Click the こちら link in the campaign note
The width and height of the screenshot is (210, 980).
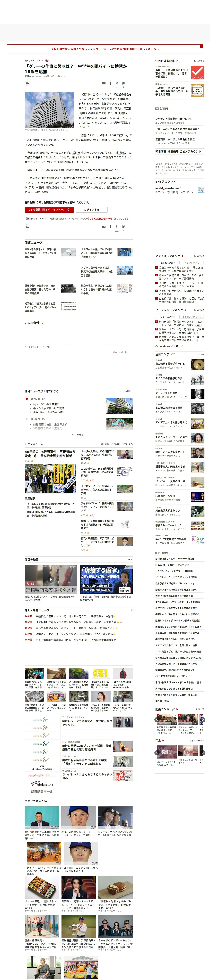click(x=126, y=219)
